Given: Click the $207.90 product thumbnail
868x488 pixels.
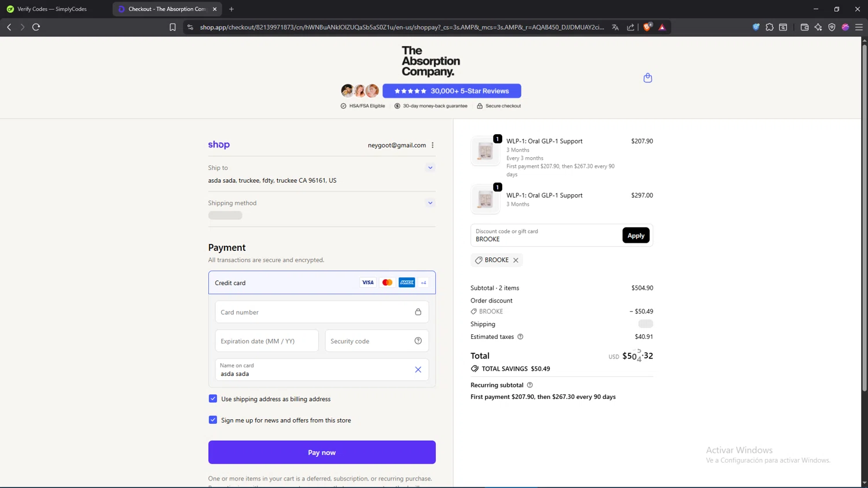Looking at the screenshot, I should (x=486, y=151).
